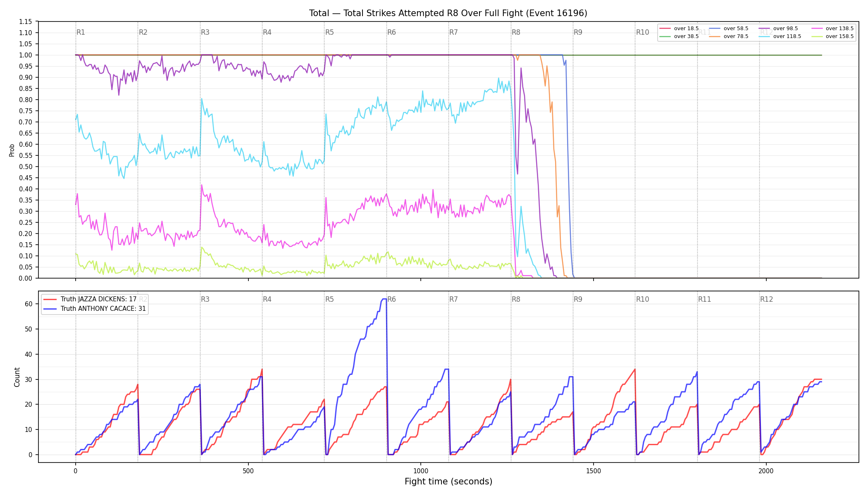Click the "0.00" tick on the Prob axis
This screenshot has height=496, width=868.
click(x=26, y=278)
